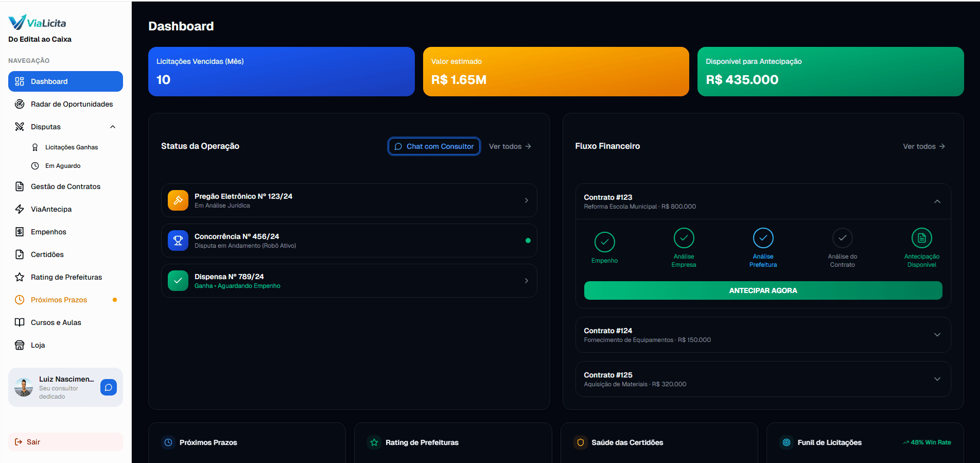Click the Em Aguardo clock icon
This screenshot has height=463, width=980.
click(x=35, y=166)
